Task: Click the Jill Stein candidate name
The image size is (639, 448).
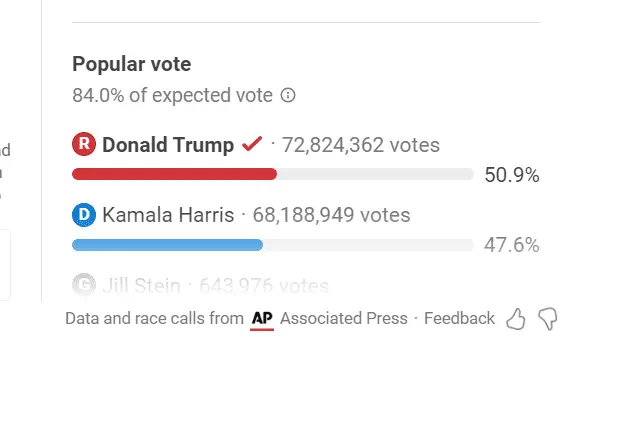Action: (141, 286)
